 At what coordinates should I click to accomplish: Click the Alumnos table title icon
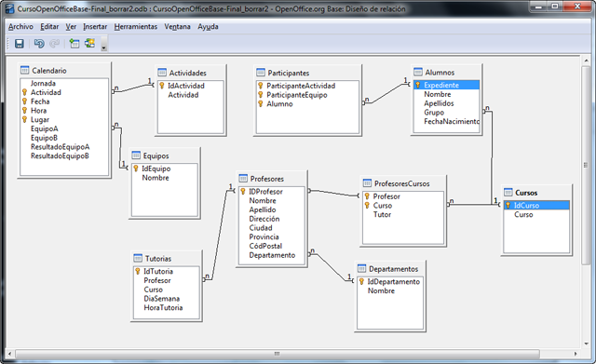click(418, 72)
